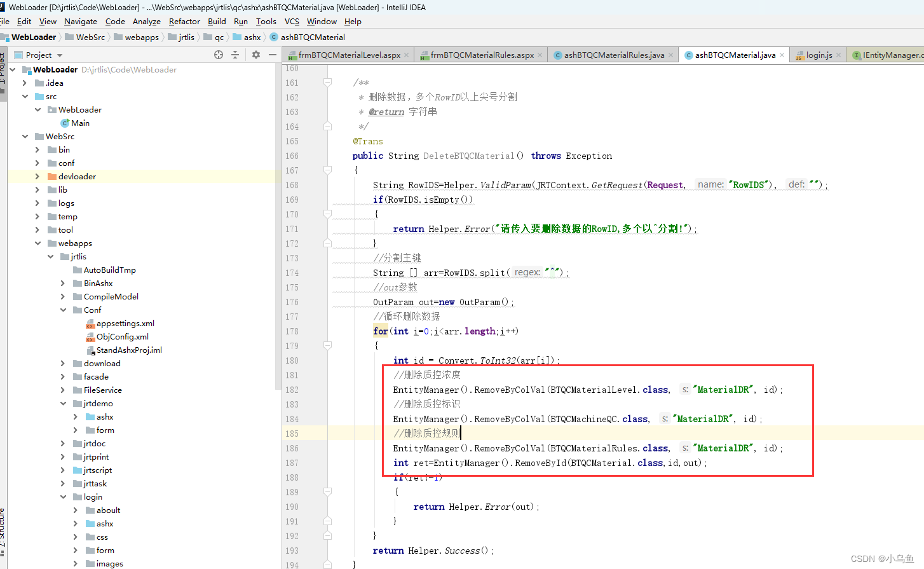Close the login.js tab

click(838, 55)
